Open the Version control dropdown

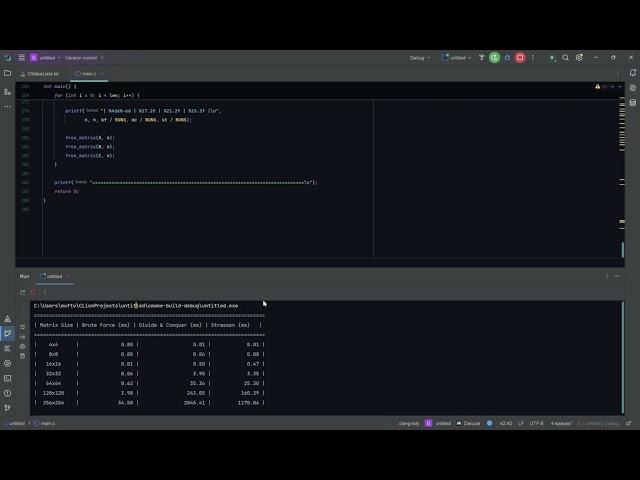[84, 58]
